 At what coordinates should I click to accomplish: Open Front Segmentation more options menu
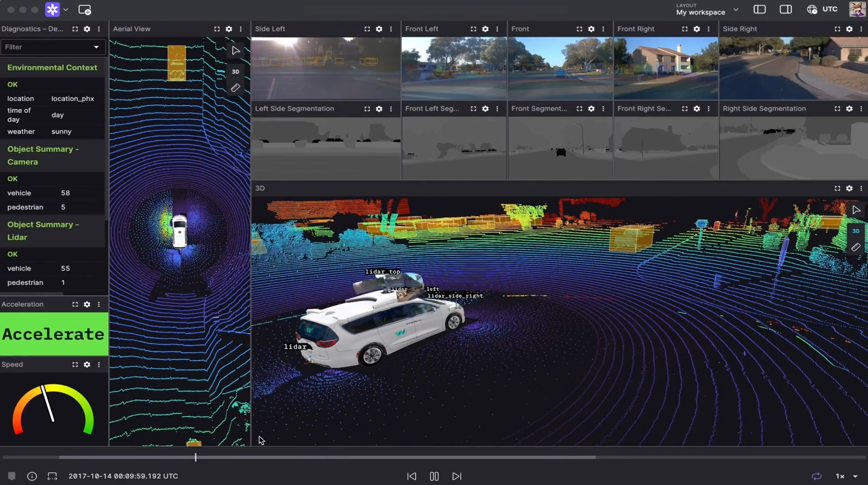(603, 109)
